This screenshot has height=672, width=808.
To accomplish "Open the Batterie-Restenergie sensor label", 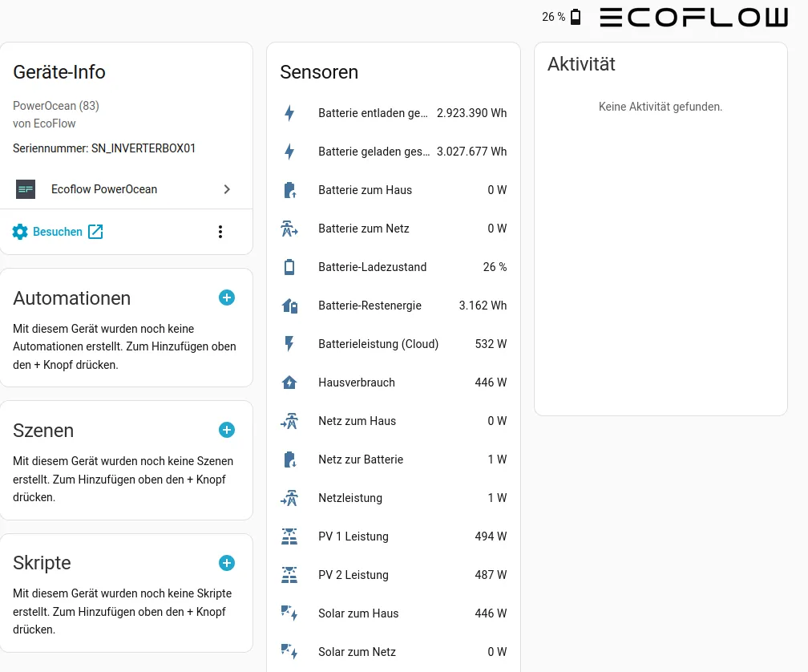I will pos(370,306).
